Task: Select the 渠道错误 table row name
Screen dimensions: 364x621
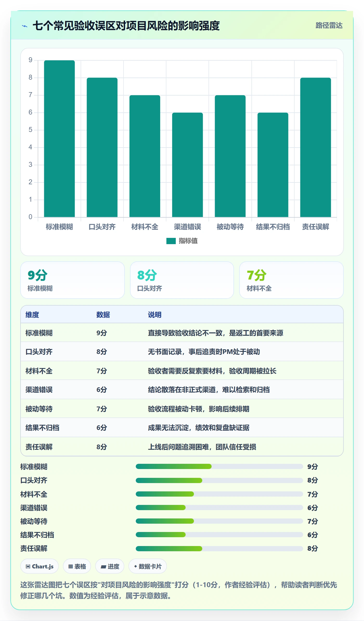Action: [39, 390]
